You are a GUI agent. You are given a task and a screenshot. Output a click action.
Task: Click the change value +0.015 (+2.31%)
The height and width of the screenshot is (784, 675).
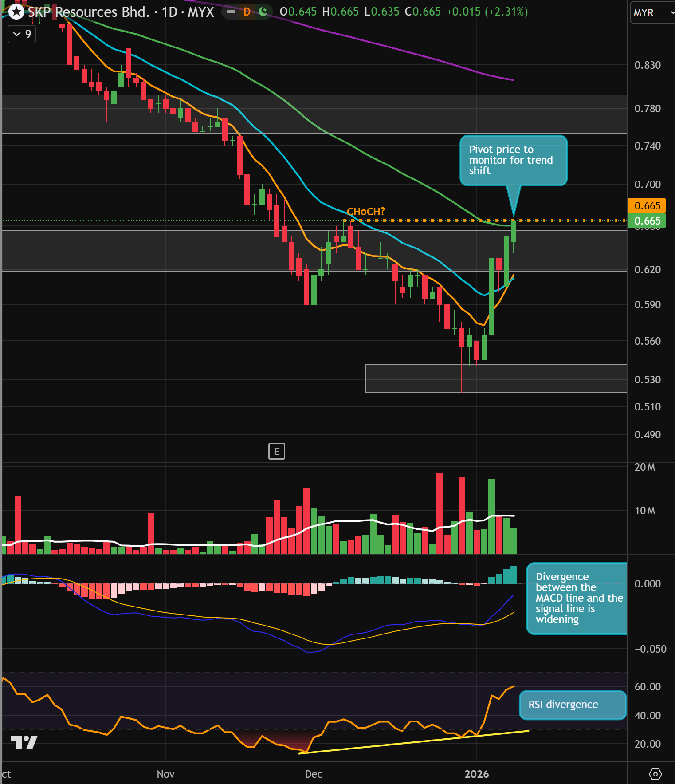coord(487,12)
